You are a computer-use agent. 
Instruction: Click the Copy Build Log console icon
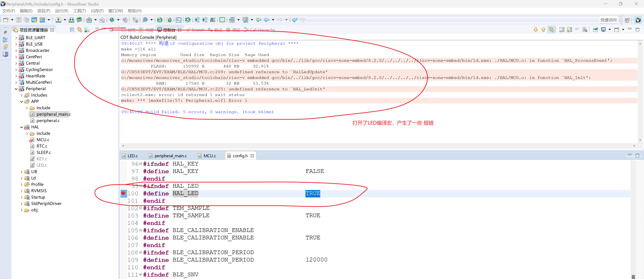click(x=562, y=30)
